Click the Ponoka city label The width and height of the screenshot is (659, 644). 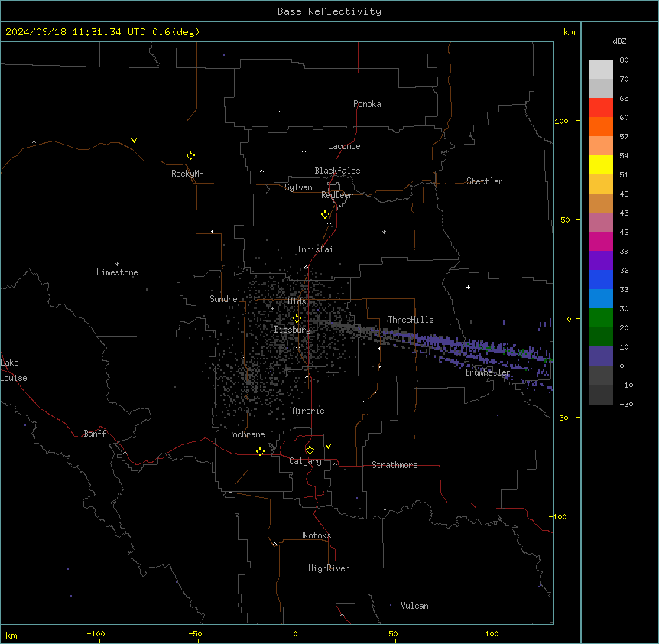tap(367, 104)
